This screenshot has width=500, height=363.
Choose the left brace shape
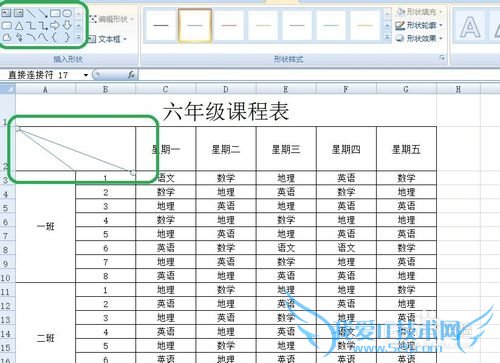tap(55, 37)
